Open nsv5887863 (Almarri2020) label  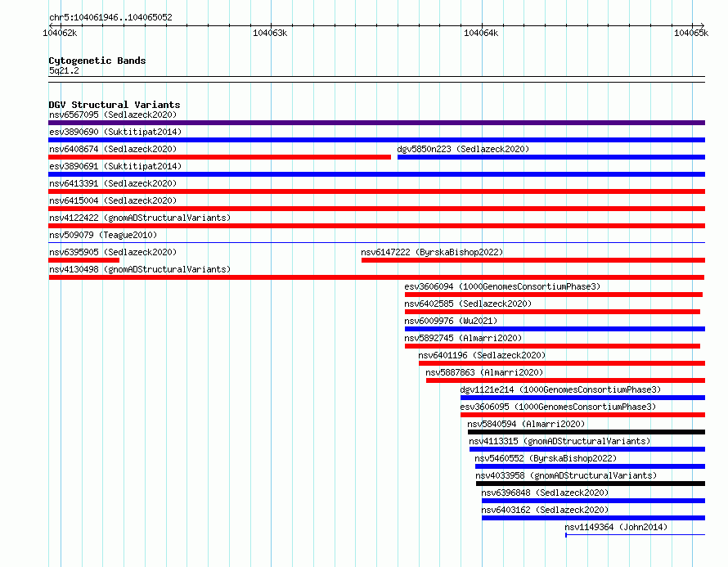[484, 372]
